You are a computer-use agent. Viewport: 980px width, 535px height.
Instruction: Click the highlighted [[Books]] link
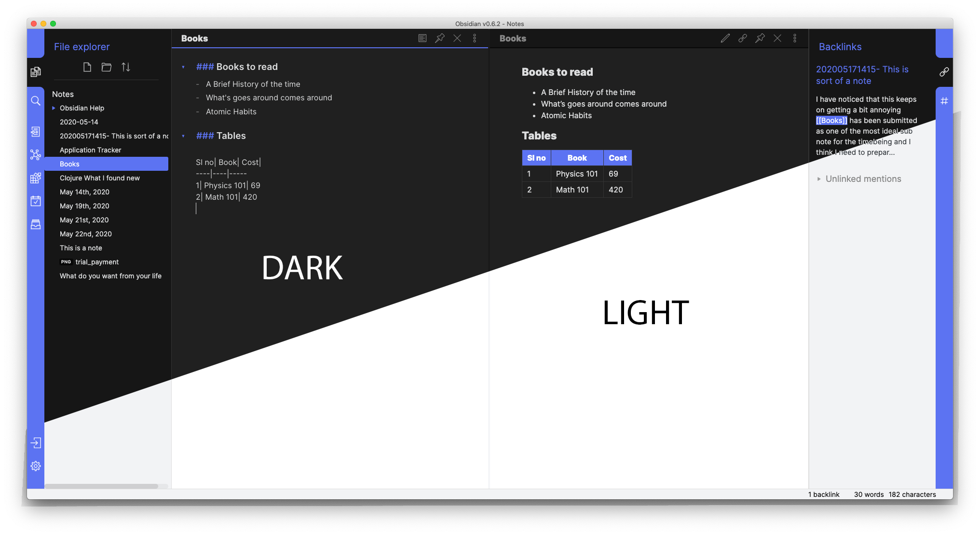coord(831,121)
